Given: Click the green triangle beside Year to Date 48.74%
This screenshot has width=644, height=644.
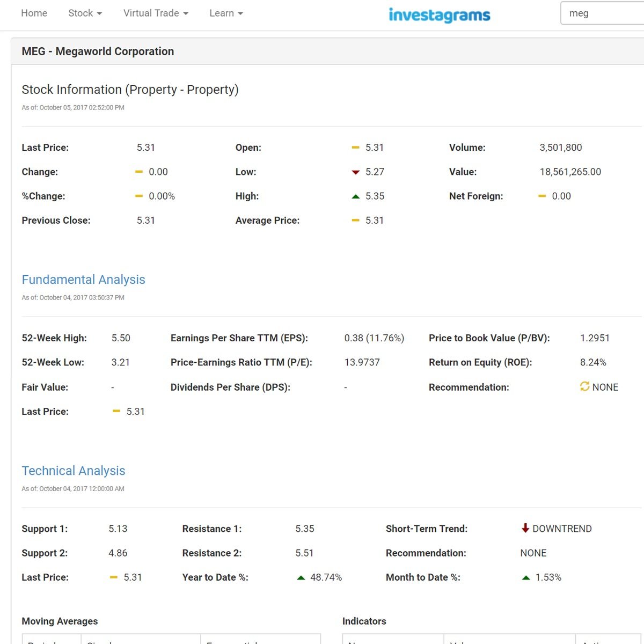Looking at the screenshot, I should (301, 577).
